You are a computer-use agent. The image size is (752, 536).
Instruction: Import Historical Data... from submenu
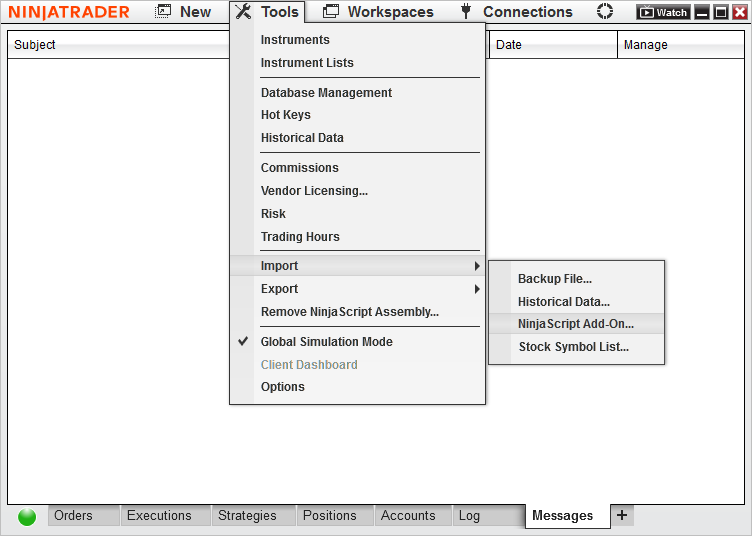click(564, 302)
